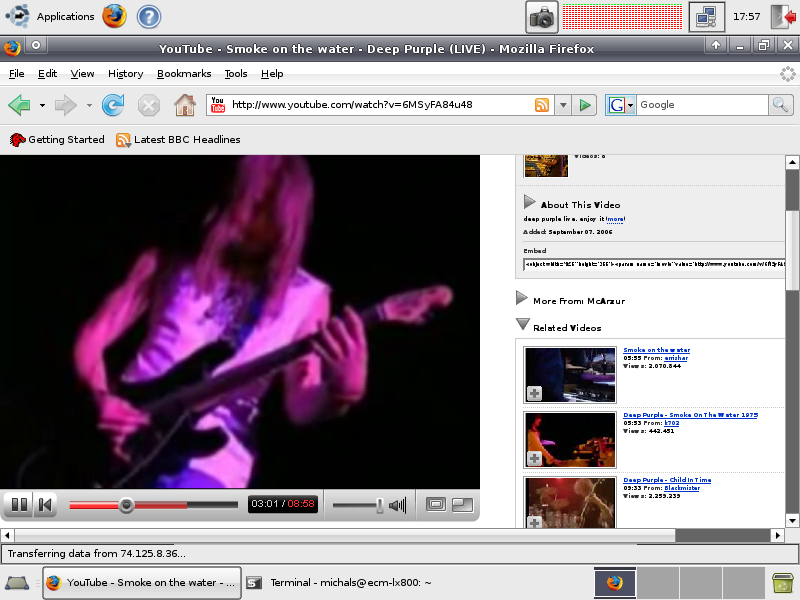The image size is (800, 600).
Task: Click the orange RSS feed icon in the address bar
Action: tap(542, 105)
